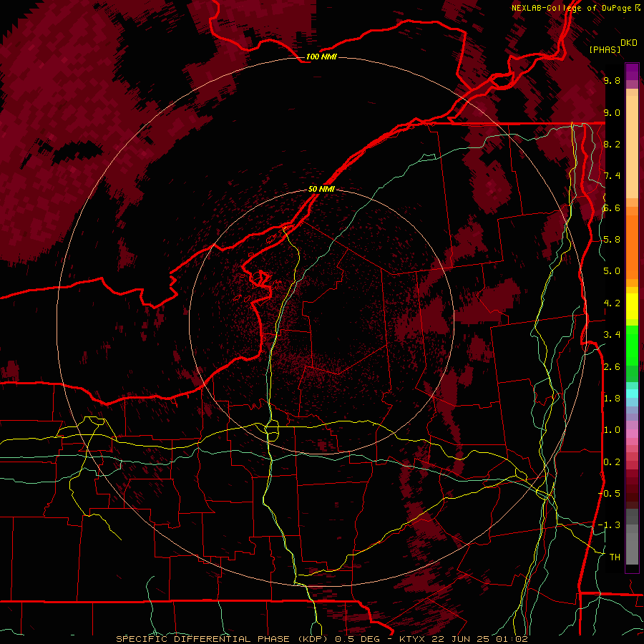The image size is (644, 644).
Task: Click the KTYX radar site identifier
Action: pyautogui.click(x=414, y=639)
